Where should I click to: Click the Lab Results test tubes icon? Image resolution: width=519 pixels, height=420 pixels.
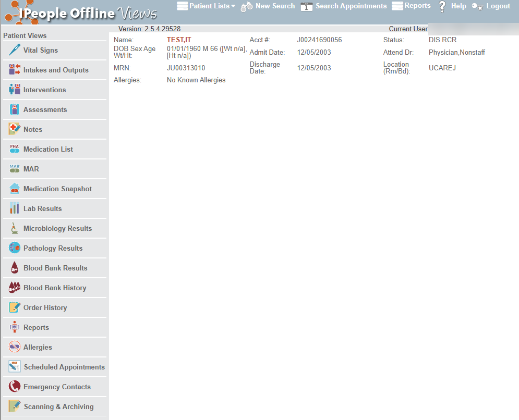[x=15, y=208]
